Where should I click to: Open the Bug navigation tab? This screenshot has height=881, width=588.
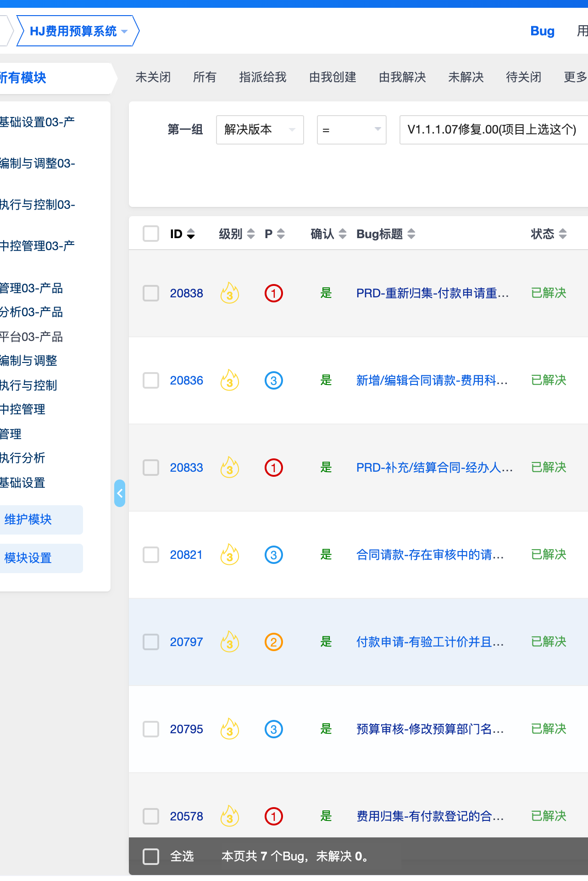click(x=543, y=31)
